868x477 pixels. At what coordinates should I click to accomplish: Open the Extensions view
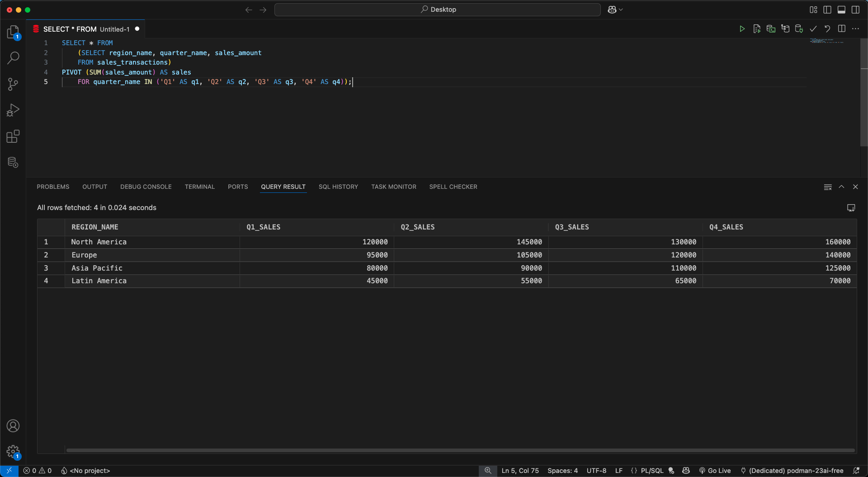(x=13, y=136)
